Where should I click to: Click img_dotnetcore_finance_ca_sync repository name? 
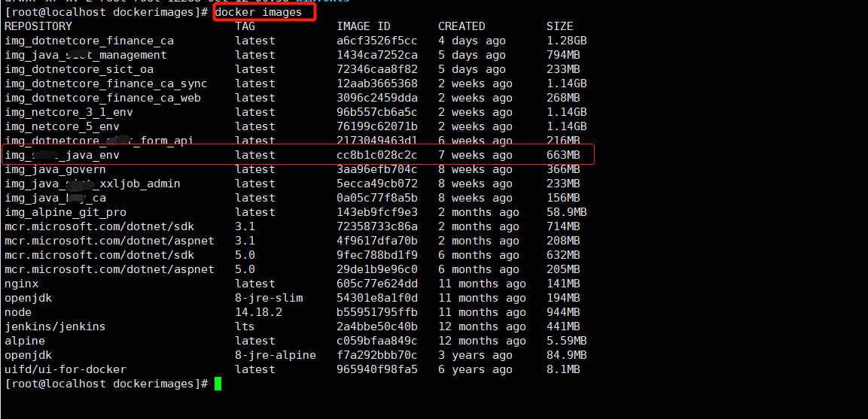click(x=106, y=83)
